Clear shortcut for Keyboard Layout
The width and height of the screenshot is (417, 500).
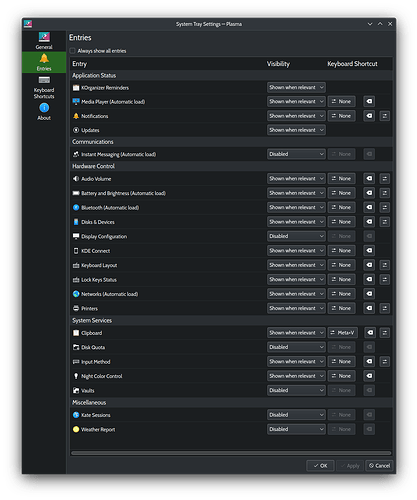pos(369,265)
